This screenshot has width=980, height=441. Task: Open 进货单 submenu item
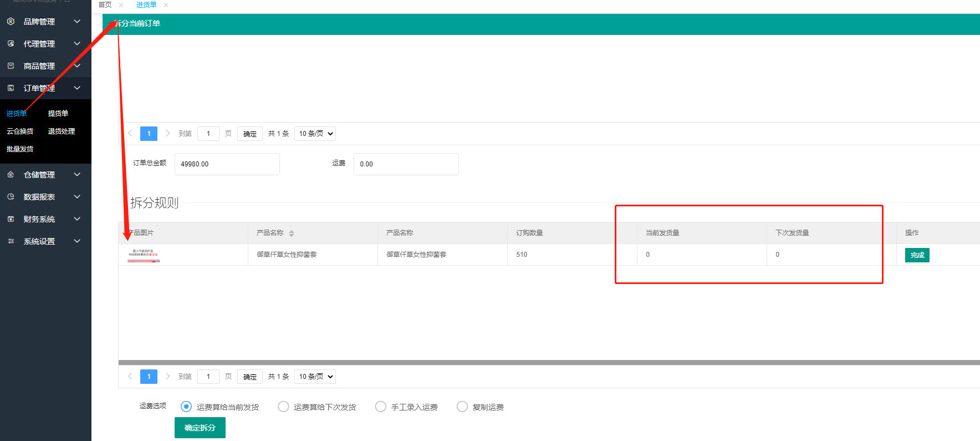(x=17, y=113)
